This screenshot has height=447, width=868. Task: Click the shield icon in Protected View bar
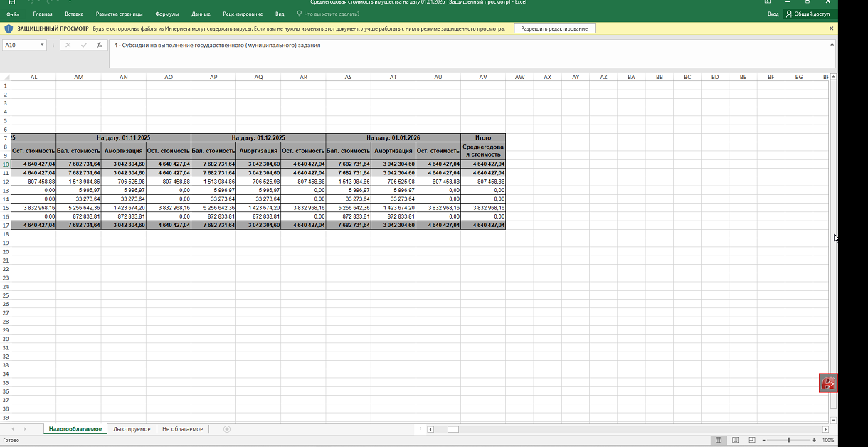point(9,28)
